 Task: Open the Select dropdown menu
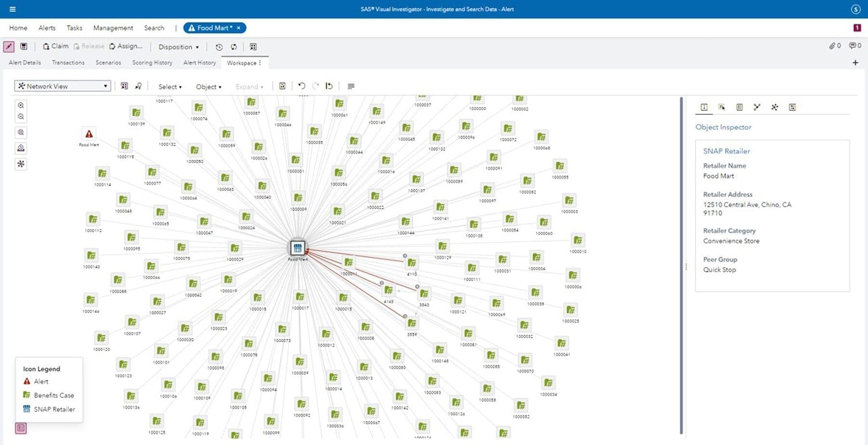click(x=169, y=87)
